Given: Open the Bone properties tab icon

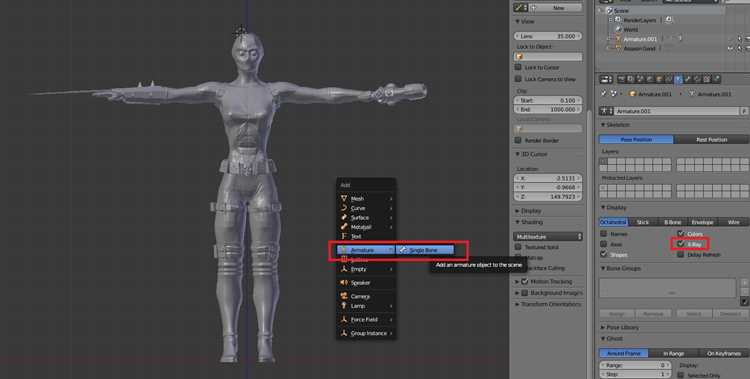Looking at the screenshot, I should pyautogui.click(x=688, y=79).
